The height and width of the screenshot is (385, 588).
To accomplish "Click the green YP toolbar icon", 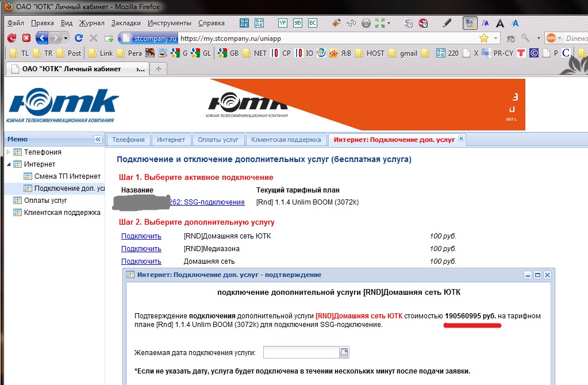I will tap(283, 23).
